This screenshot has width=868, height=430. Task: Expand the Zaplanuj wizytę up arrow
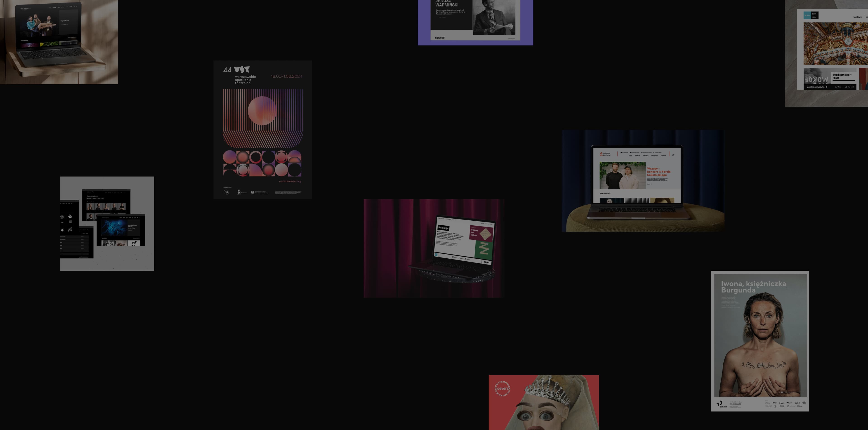click(827, 87)
